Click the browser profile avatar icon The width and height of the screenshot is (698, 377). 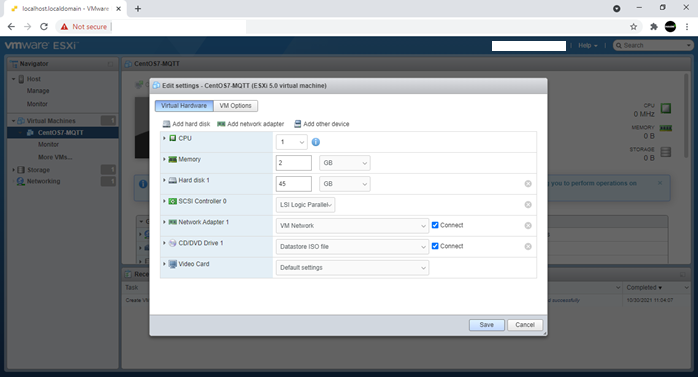(670, 27)
